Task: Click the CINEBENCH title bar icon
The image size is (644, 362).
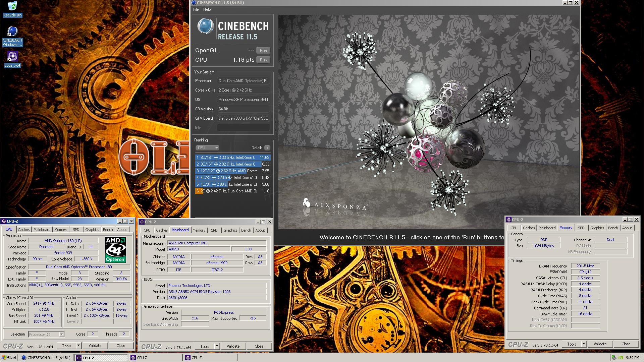Action: 194,3
